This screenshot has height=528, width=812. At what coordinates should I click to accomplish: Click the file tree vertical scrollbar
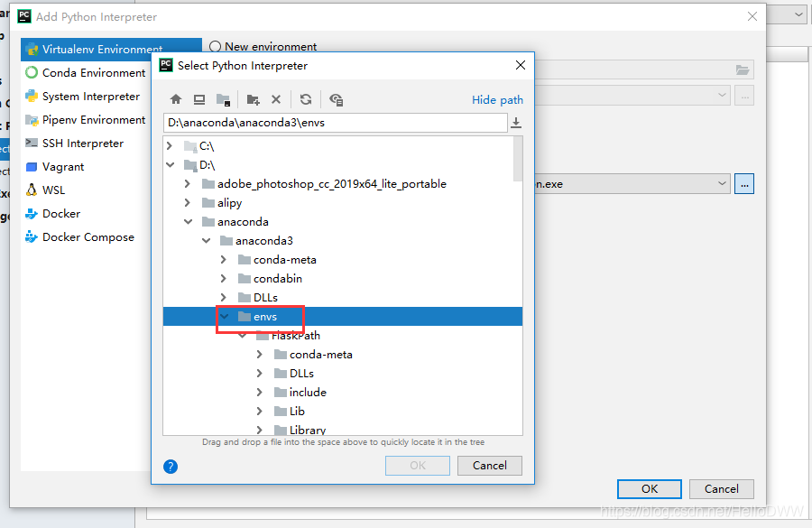click(x=518, y=159)
